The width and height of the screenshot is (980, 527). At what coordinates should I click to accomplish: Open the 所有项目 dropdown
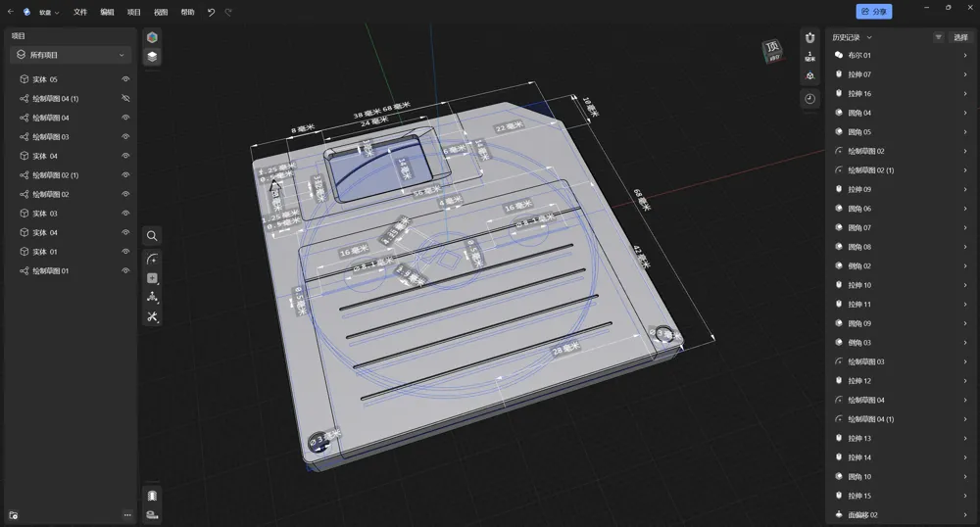[69, 56]
